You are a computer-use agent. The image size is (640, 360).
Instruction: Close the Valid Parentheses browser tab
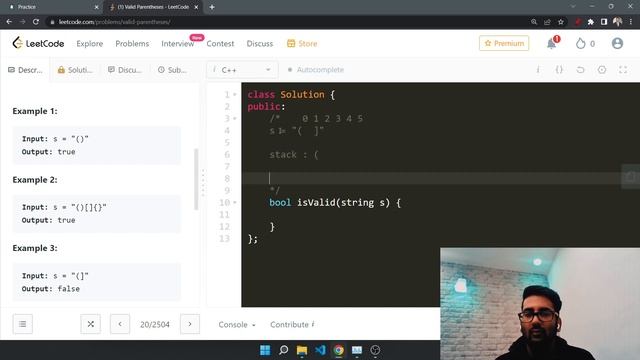(x=196, y=7)
